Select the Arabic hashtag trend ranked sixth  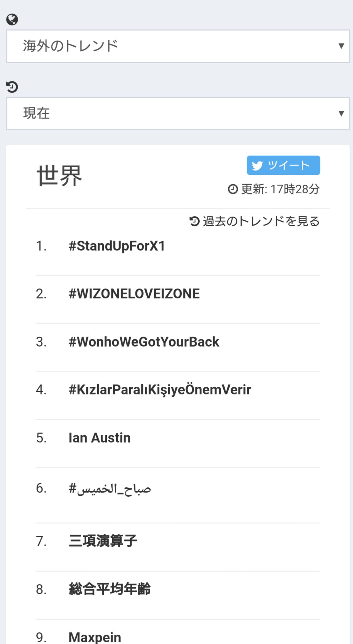pos(110,489)
